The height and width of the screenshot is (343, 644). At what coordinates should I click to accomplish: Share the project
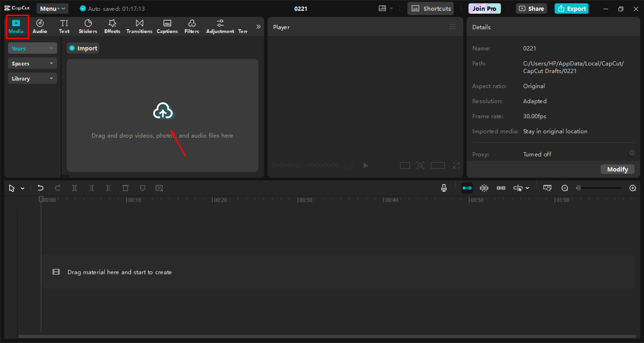pyautogui.click(x=532, y=8)
